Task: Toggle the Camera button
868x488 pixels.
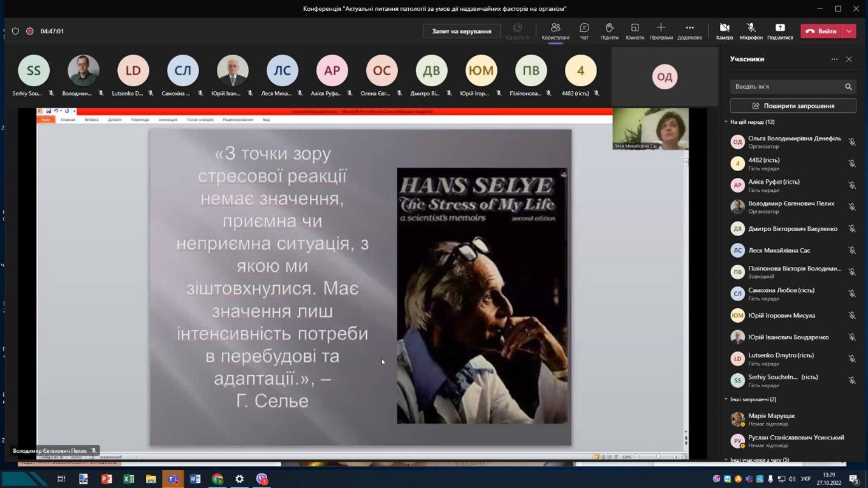Action: click(724, 28)
